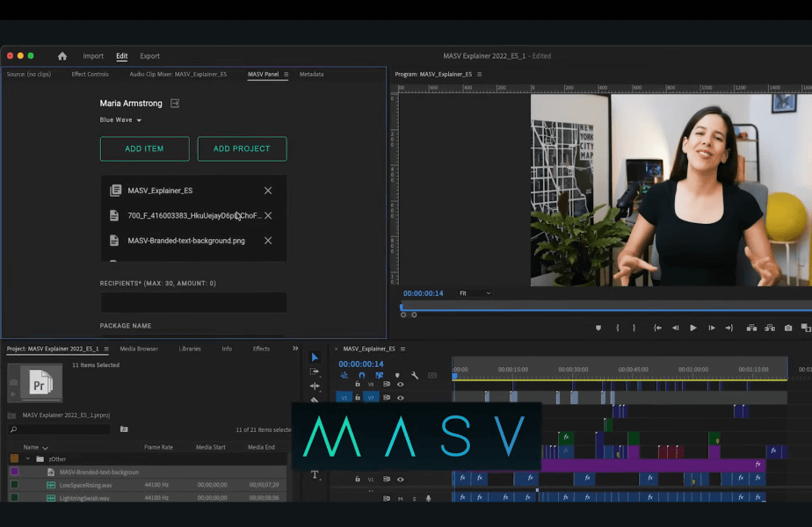Image resolution: width=812 pixels, height=527 pixels.
Task: Collapse the zOther bin folder
Action: 28,458
